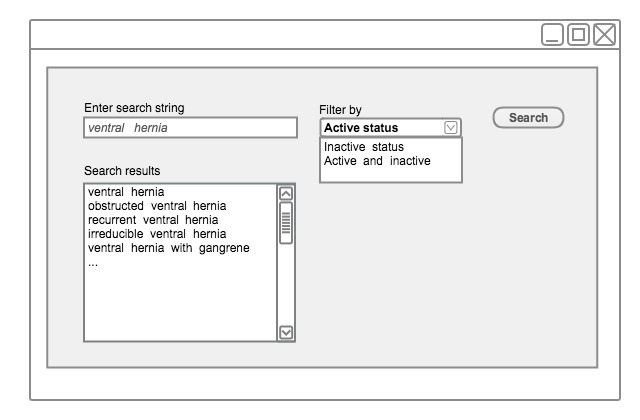Click the scroll down arrow in results

(x=286, y=333)
